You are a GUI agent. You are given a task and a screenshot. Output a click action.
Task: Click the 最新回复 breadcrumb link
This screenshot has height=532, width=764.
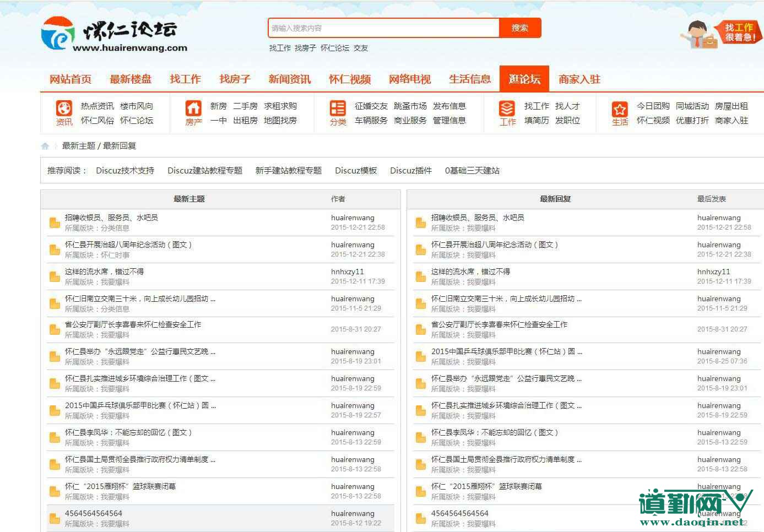tap(120, 146)
